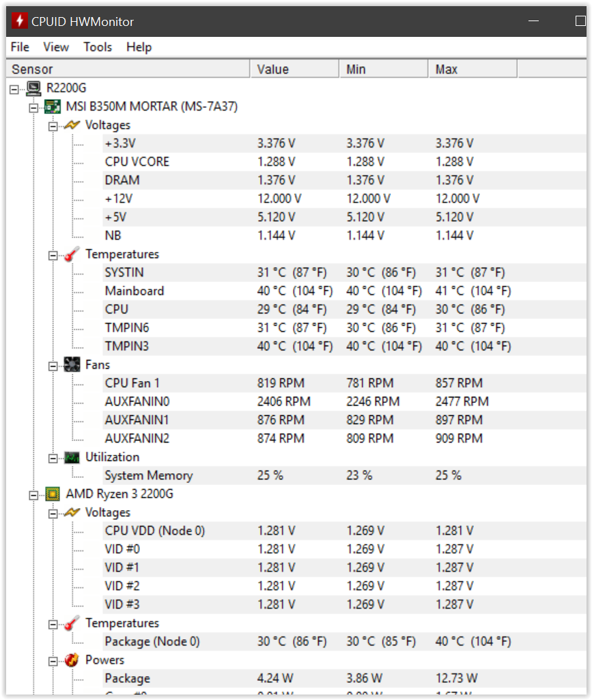This screenshot has width=592, height=700.
Task: Collapse the Ryzen Temperatures section
Action: (x=53, y=624)
